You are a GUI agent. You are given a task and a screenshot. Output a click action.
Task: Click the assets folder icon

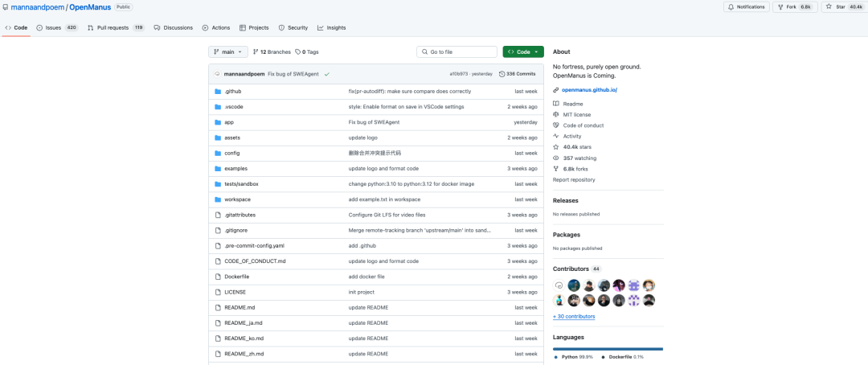click(x=218, y=137)
